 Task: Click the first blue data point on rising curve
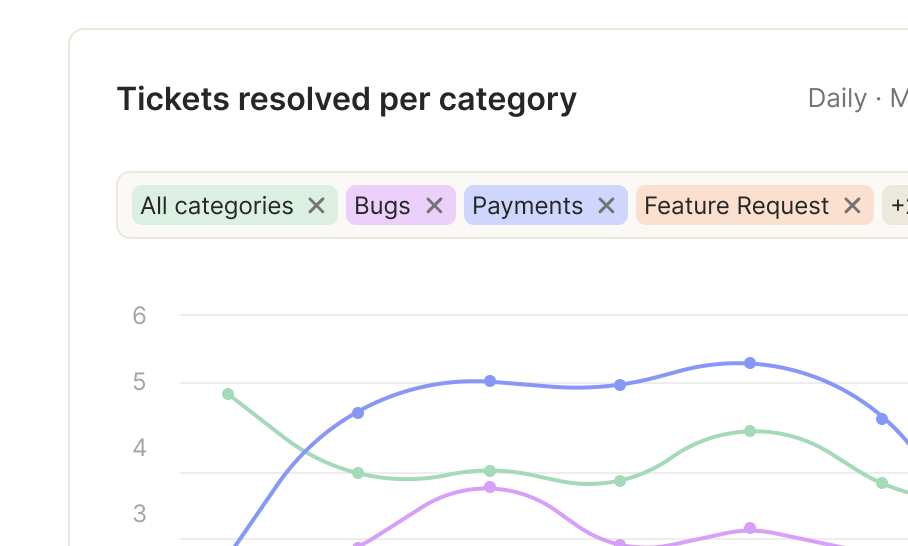[358, 413]
